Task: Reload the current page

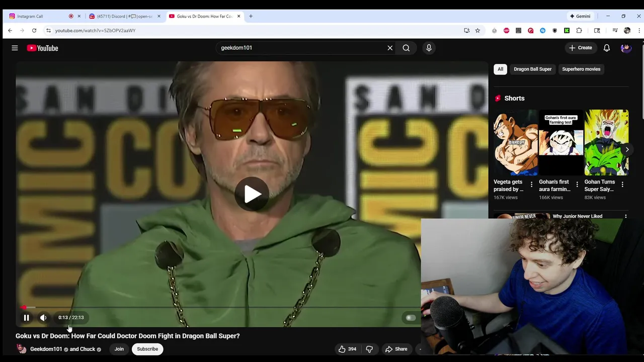Action: click(x=34, y=31)
